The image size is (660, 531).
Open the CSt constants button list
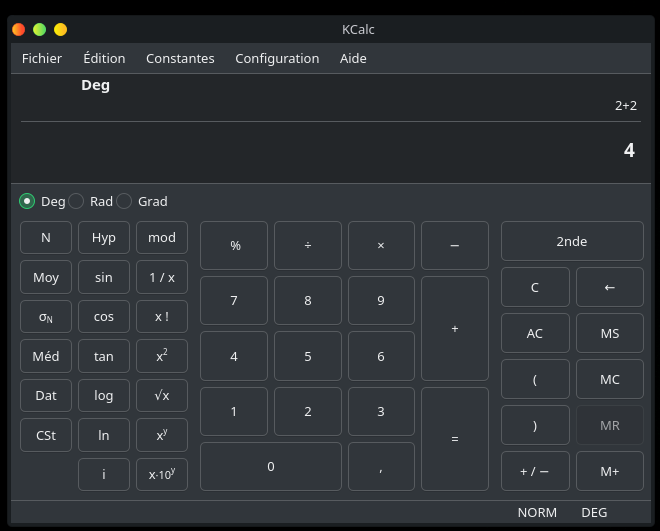tap(46, 435)
